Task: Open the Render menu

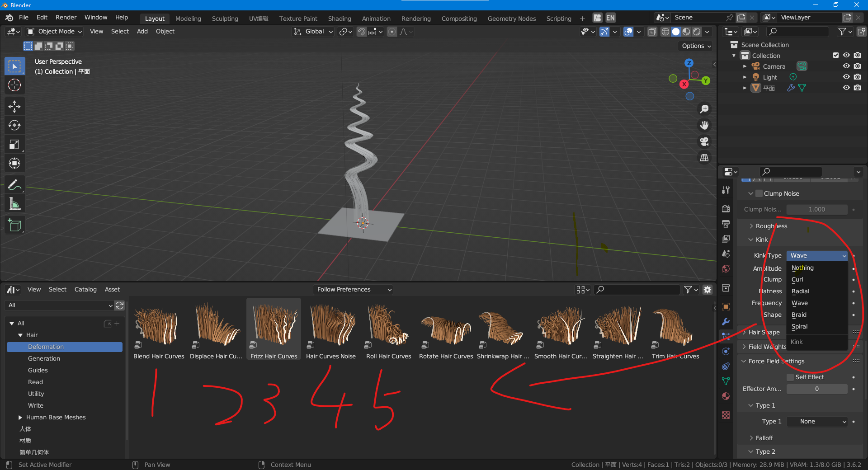Action: point(66,17)
